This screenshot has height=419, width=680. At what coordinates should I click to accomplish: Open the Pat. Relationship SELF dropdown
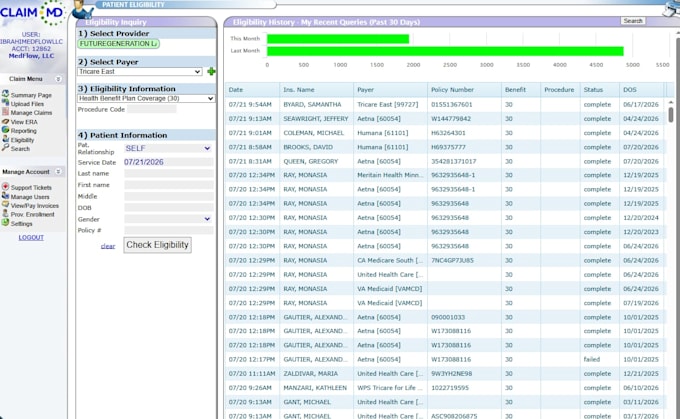(x=168, y=148)
